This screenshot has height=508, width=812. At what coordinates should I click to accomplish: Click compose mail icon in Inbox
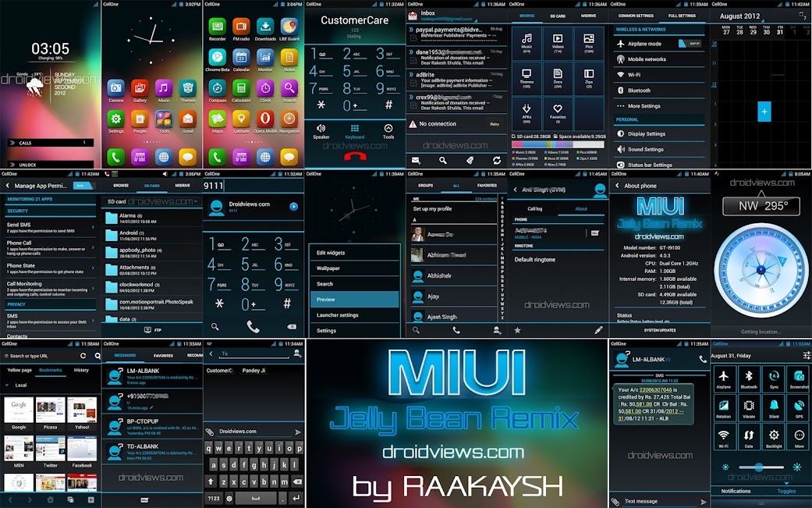(x=416, y=161)
